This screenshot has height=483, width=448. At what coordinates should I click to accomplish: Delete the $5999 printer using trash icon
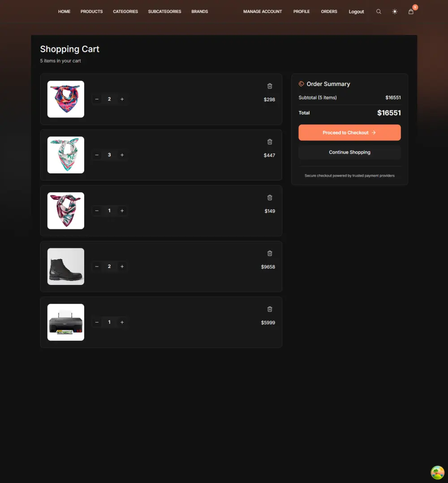tap(270, 309)
